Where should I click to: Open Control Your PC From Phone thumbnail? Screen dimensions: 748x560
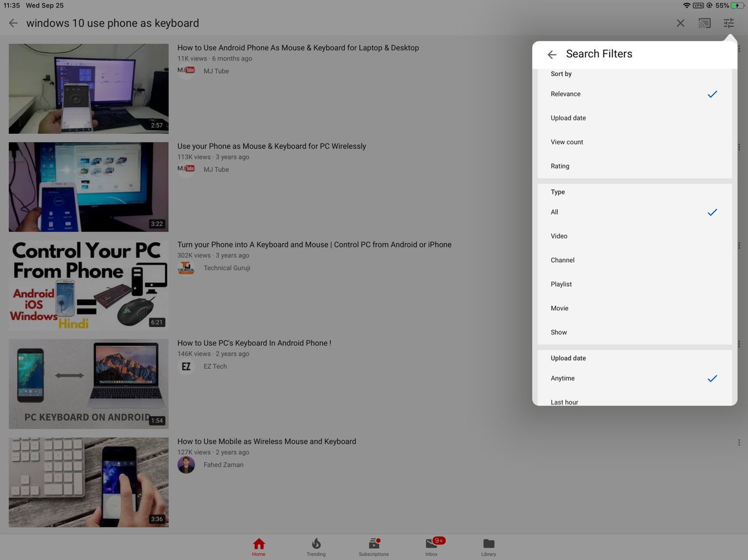pos(89,285)
